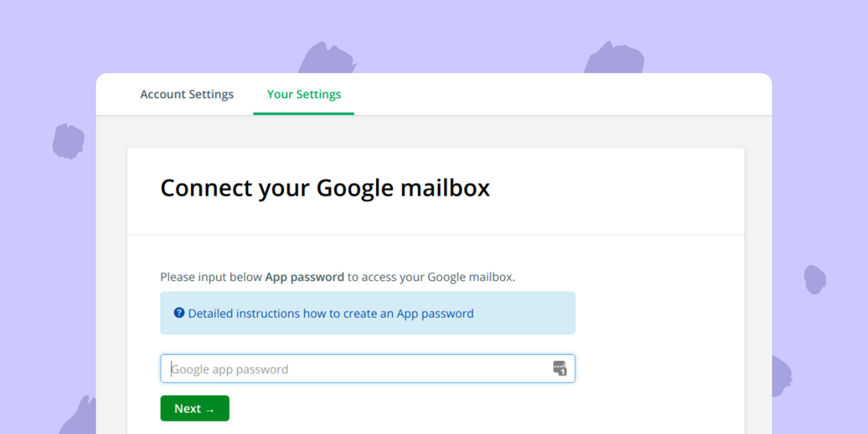The height and width of the screenshot is (434, 868).
Task: Click the arrow inside the Next button
Action: pyautogui.click(x=211, y=410)
